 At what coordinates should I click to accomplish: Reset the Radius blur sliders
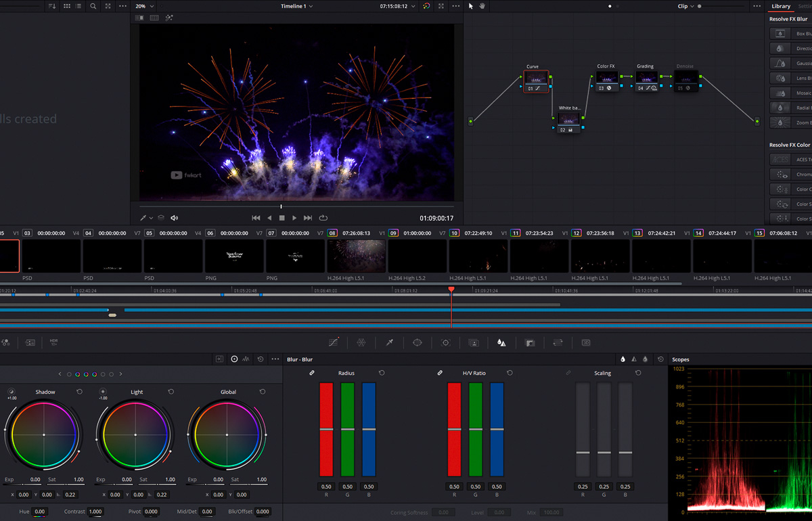pyautogui.click(x=382, y=373)
